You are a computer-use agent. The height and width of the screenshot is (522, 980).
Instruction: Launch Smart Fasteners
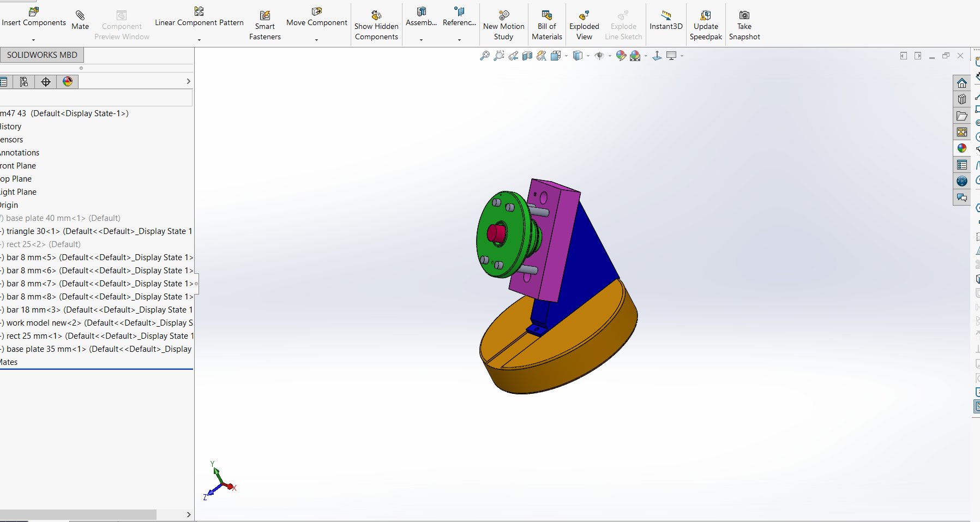[x=265, y=25]
